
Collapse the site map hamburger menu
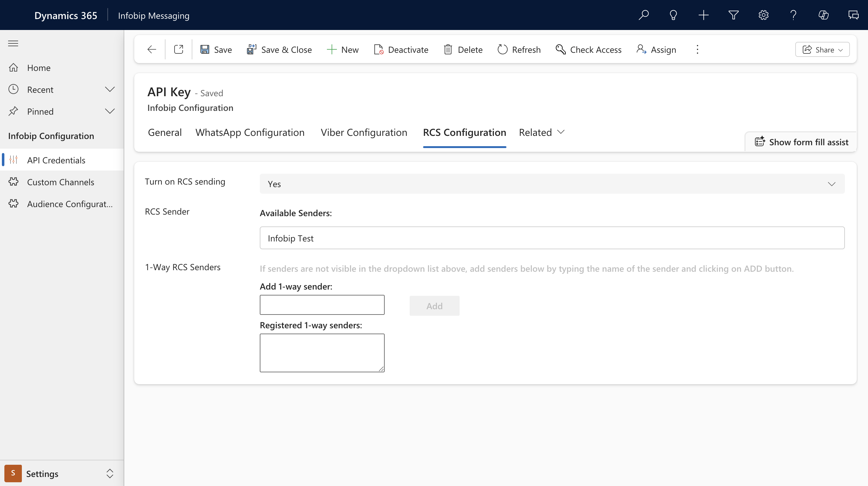coord(13,43)
